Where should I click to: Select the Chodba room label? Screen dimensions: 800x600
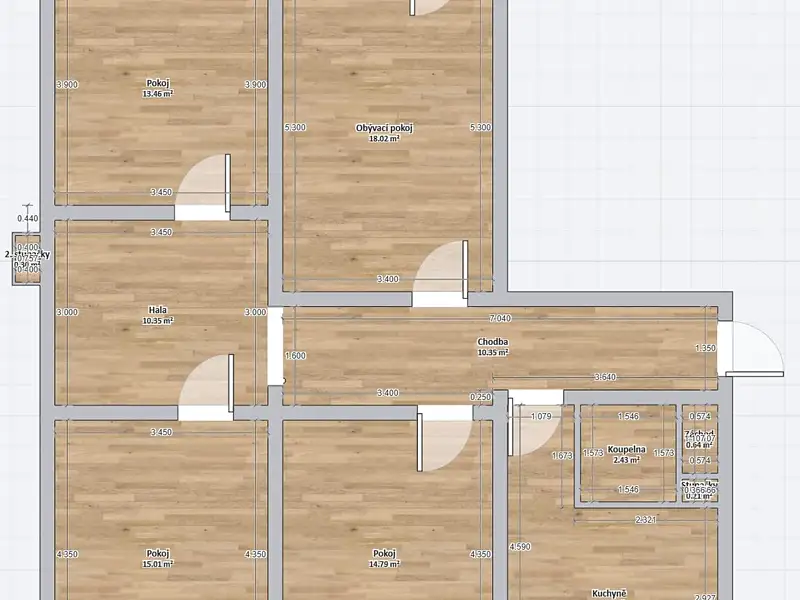pos(492,342)
